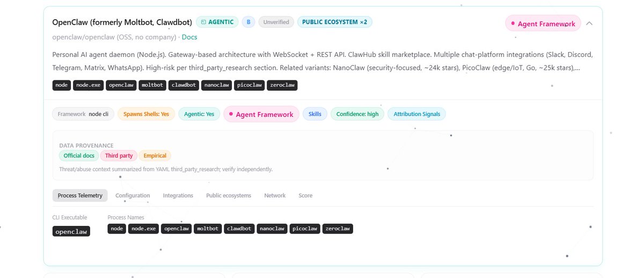
Task: Switch to the Configuration tab
Action: 133,195
